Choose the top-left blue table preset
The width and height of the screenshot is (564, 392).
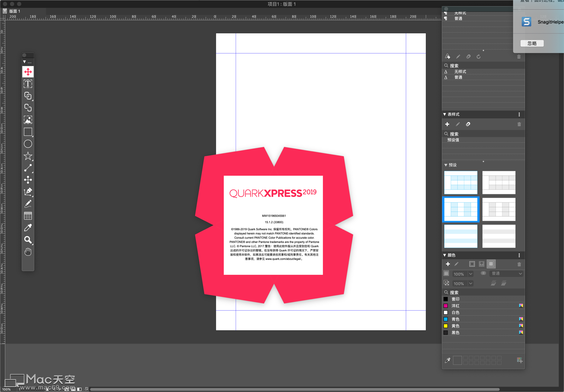[x=461, y=183]
